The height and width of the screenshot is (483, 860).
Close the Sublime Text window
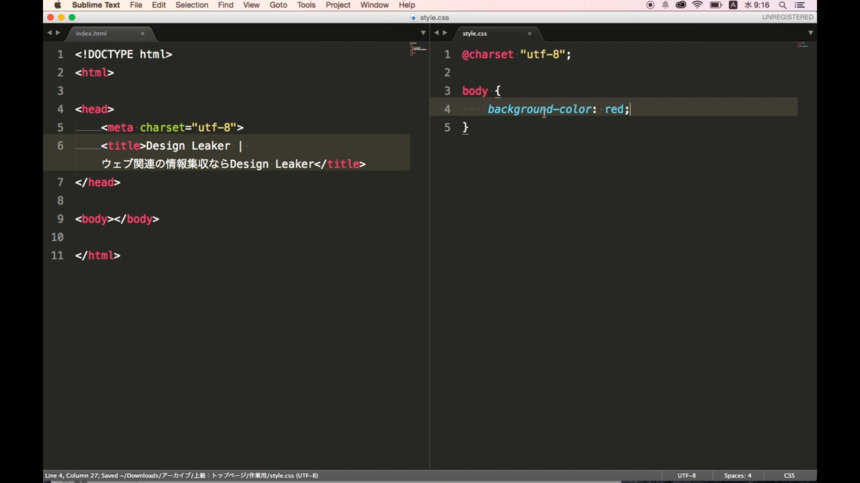coord(50,18)
